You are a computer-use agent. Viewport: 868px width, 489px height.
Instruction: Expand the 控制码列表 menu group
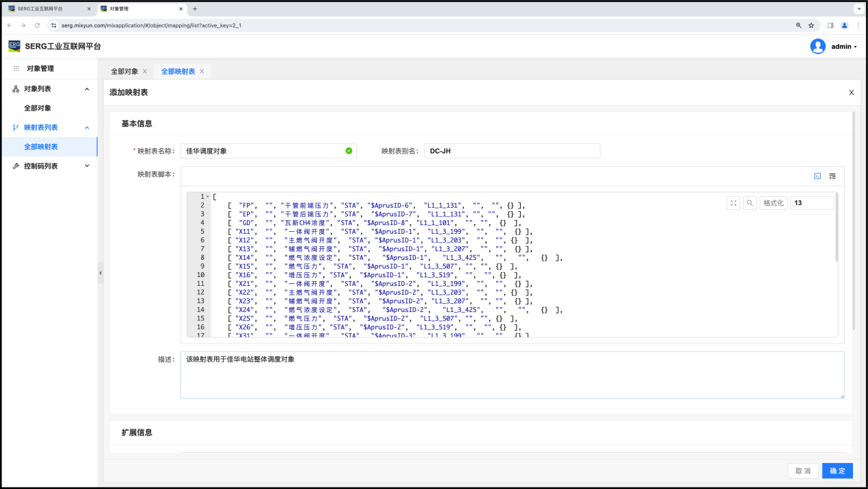(x=86, y=166)
